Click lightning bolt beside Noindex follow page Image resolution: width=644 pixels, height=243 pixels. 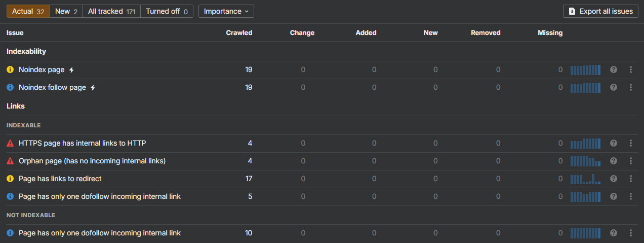point(93,88)
